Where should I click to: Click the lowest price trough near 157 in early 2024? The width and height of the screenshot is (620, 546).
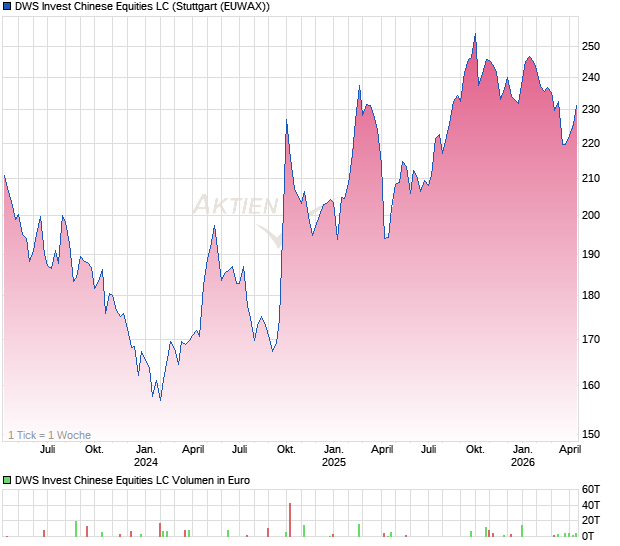click(161, 400)
